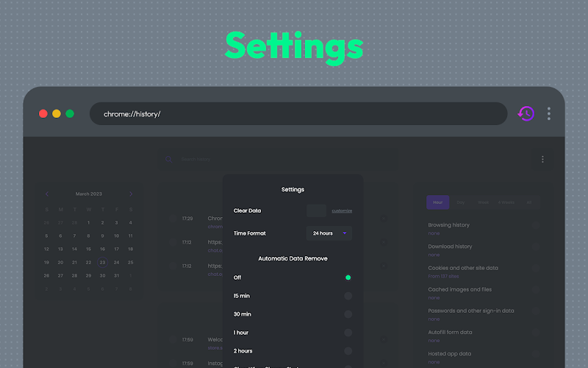Screen dimensions: 588x368
Task: Select March 14 in the calendar
Action: 74,249
